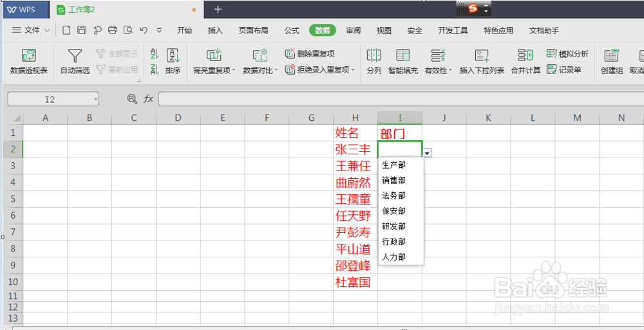Sort ascending with the A-Z icon

tap(155, 54)
